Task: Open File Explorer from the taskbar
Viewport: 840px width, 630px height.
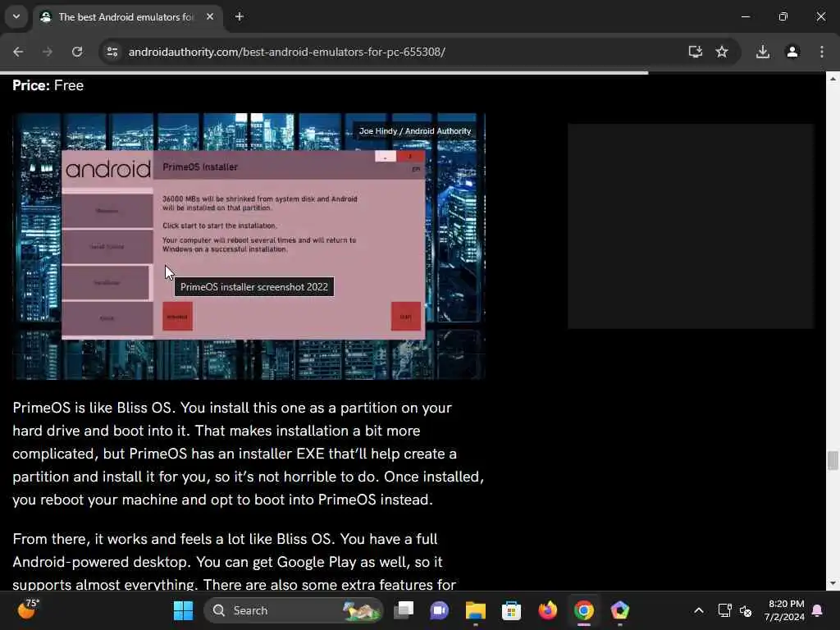Action: coord(475,610)
